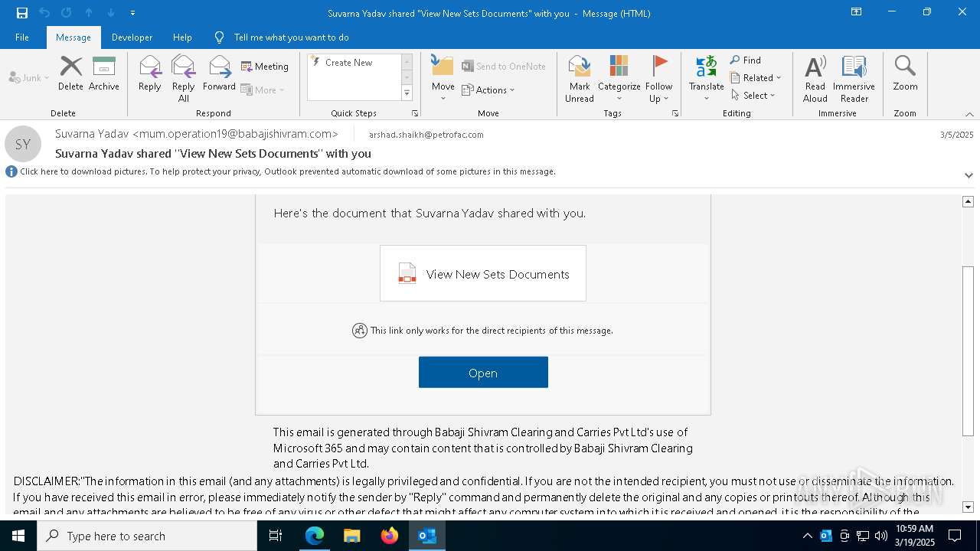Screen dimensions: 980x551
Task: Open the Select dropdown
Action: tap(753, 96)
